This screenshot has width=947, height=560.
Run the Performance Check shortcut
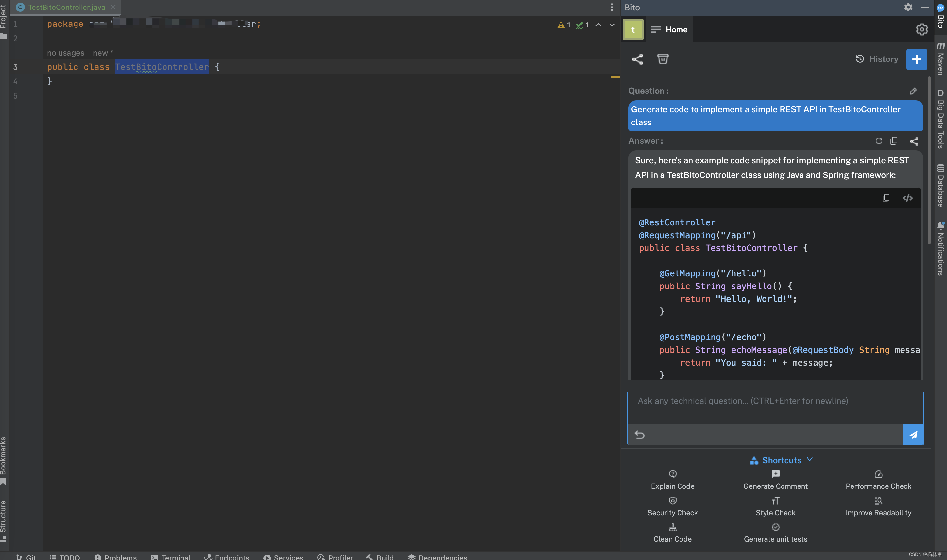pyautogui.click(x=878, y=480)
